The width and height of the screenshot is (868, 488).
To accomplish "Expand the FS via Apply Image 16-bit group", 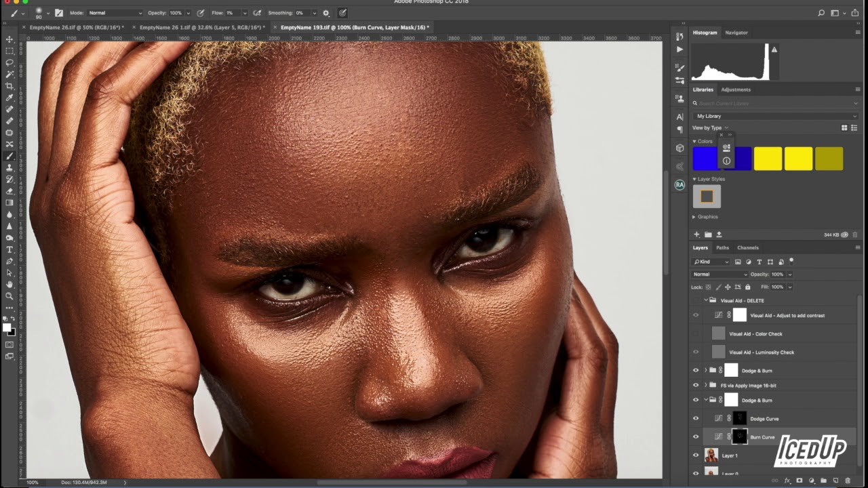I will pos(705,385).
